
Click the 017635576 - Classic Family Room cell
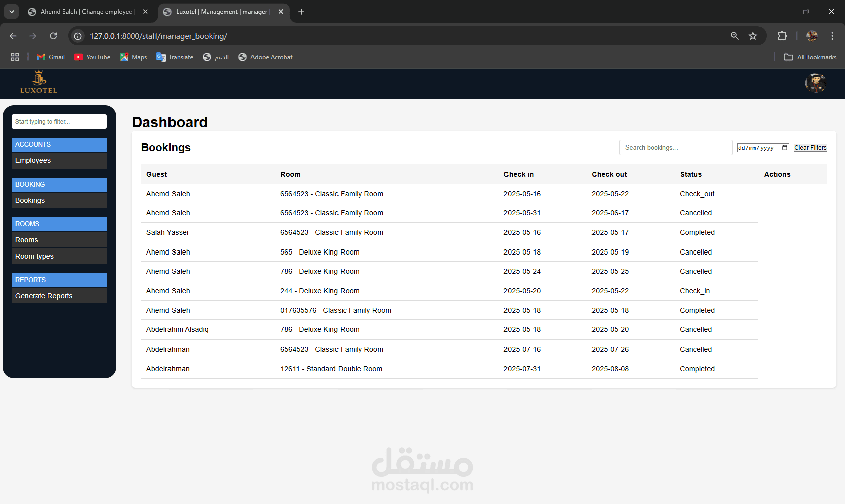click(x=335, y=311)
